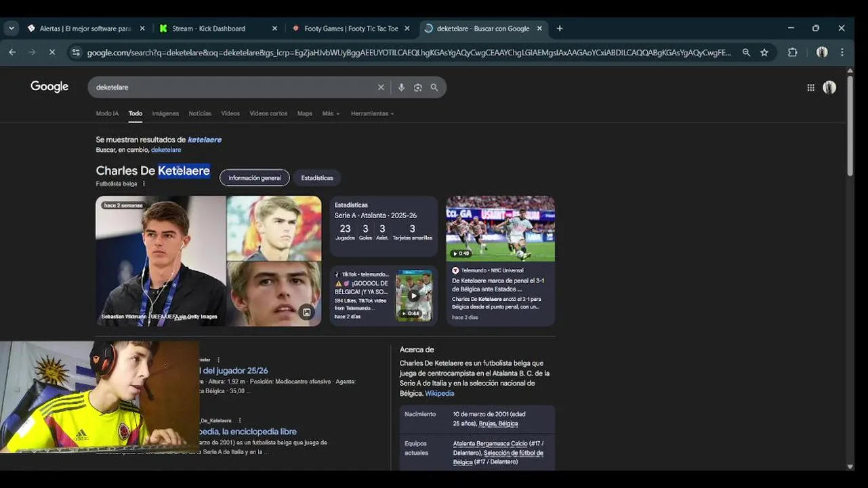Search instead for deketelare
This screenshot has height=488, width=868.
[x=166, y=150]
